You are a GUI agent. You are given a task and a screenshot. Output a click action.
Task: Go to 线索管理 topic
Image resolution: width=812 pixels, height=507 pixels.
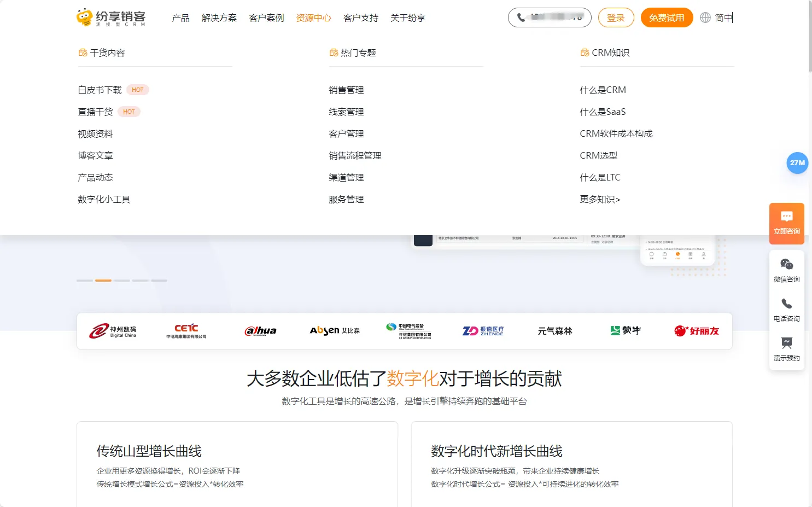coord(346,112)
